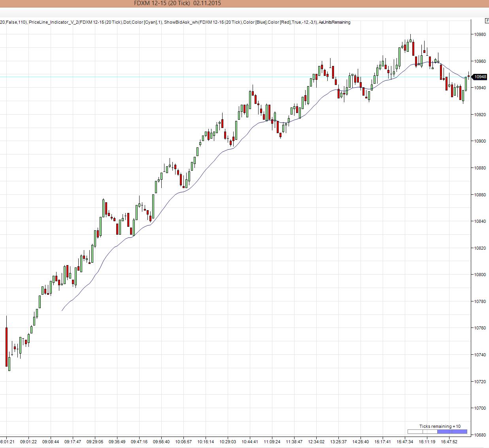Click the 10880 price axis label
489x448 pixels.
point(480,168)
